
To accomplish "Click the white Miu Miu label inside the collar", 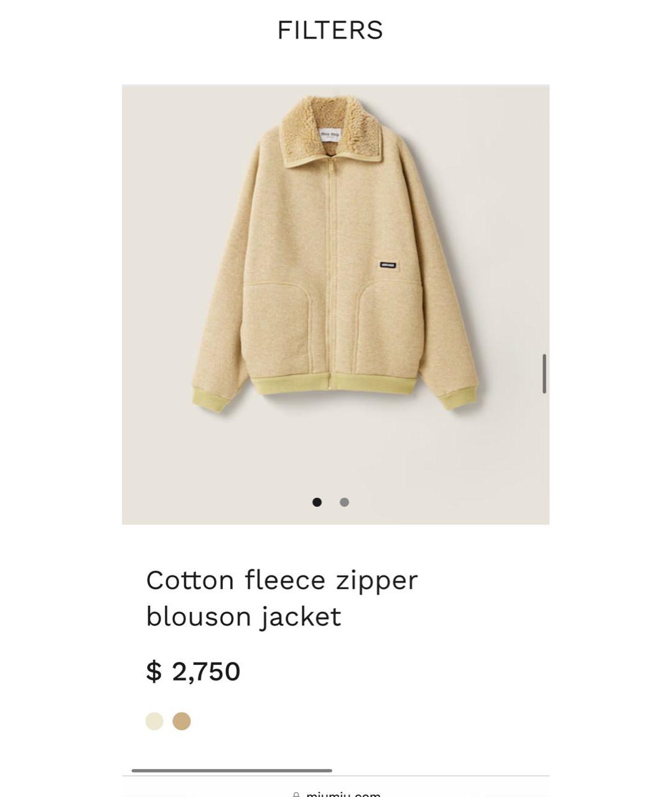I will [330, 134].
